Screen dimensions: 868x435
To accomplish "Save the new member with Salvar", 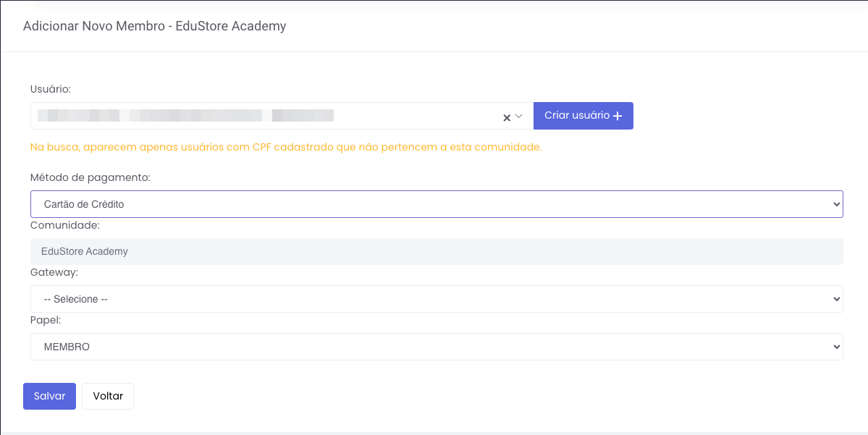I will click(49, 396).
